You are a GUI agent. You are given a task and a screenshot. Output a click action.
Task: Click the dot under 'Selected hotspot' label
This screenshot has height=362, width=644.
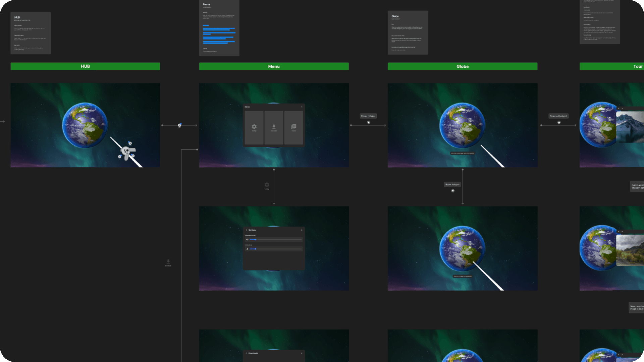(559, 122)
